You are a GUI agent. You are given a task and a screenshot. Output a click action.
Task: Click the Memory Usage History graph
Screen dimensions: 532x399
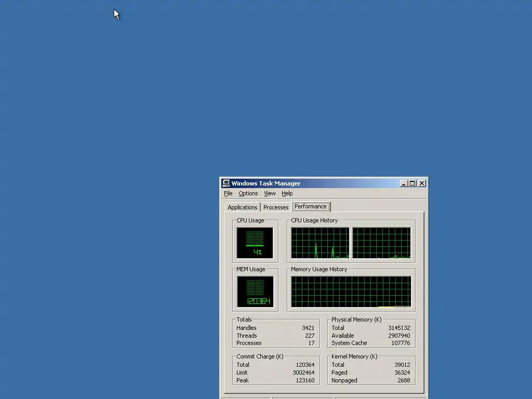351,292
